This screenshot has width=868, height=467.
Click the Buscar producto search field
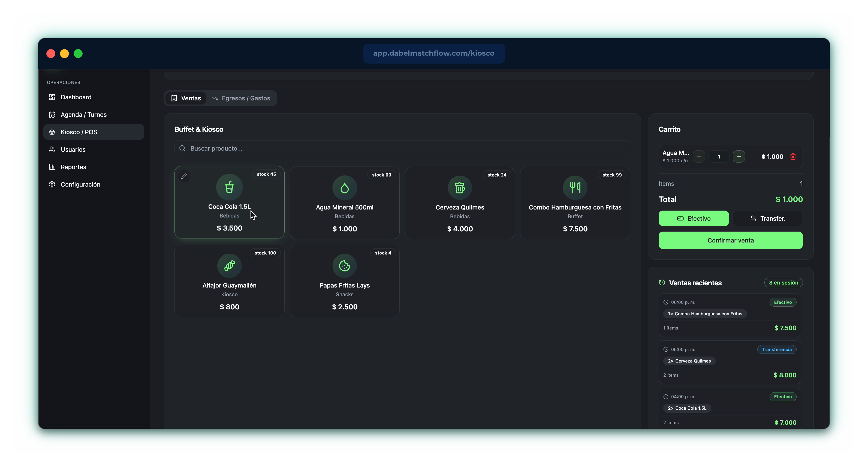pos(402,148)
